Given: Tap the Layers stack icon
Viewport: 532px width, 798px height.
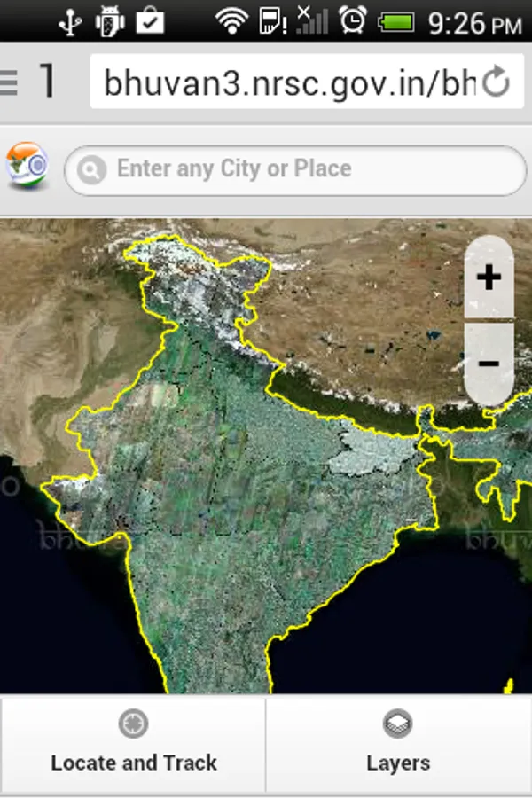Looking at the screenshot, I should point(398,724).
